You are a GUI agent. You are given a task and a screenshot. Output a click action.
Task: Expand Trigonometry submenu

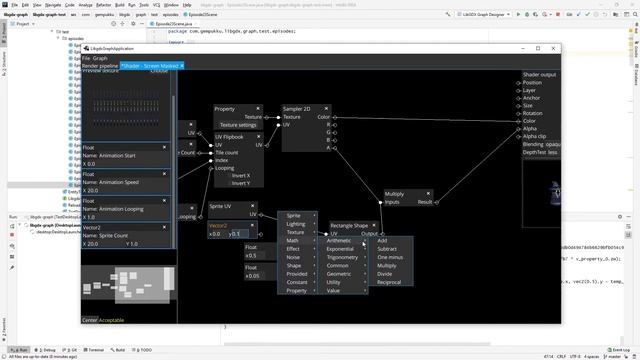pyautogui.click(x=343, y=257)
